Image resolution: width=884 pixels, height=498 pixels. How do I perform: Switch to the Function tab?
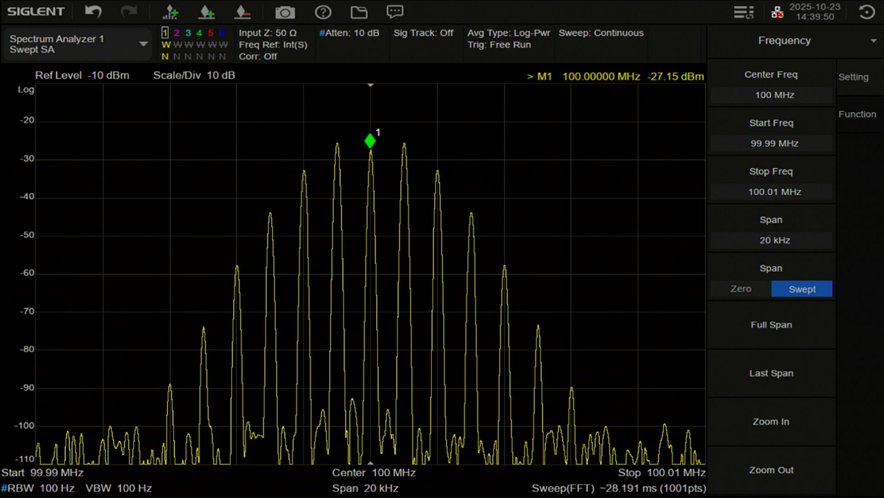coord(857,114)
